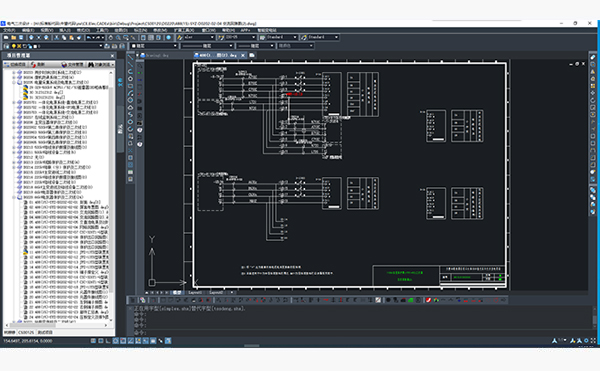This screenshot has height=371, width=600.
Task: Switch to the Drawing1.dwg document tab
Action: click(157, 55)
